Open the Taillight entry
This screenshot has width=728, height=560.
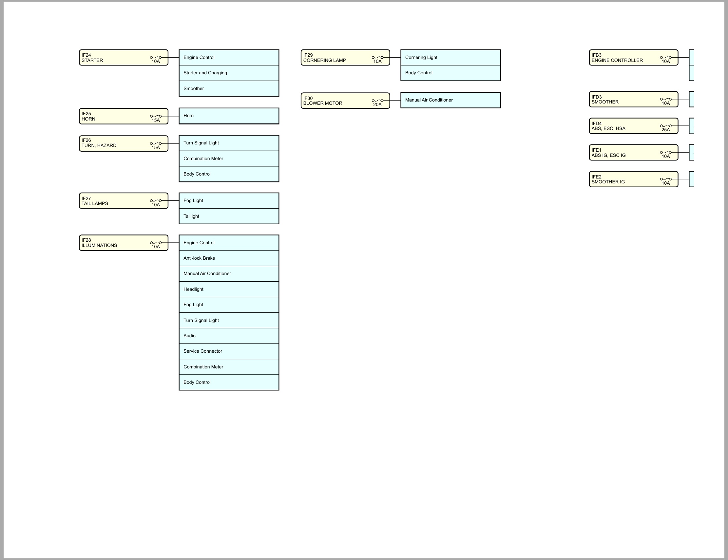(229, 216)
